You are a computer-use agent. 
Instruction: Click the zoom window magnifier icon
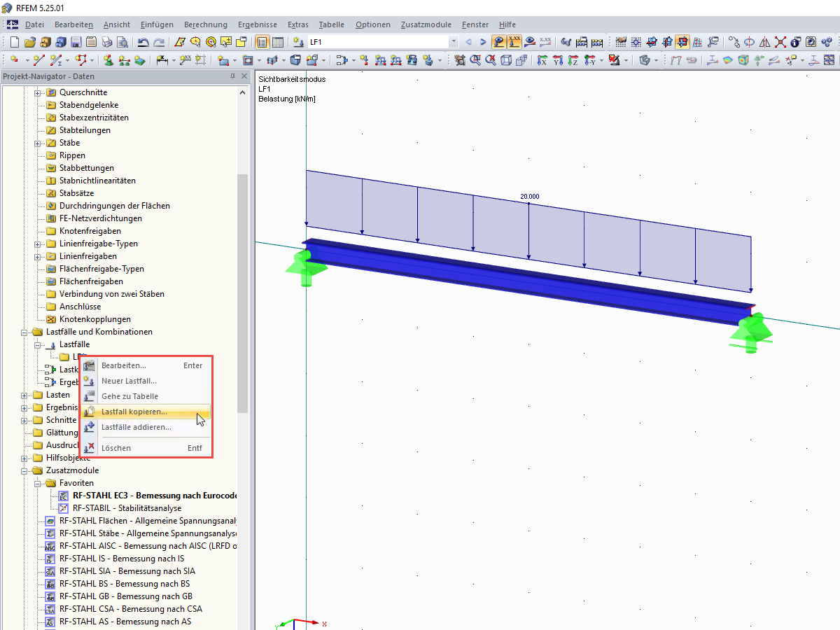[x=475, y=60]
